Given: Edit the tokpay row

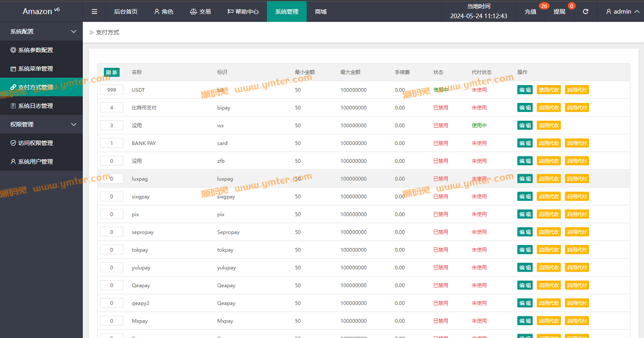Looking at the screenshot, I should (525, 250).
